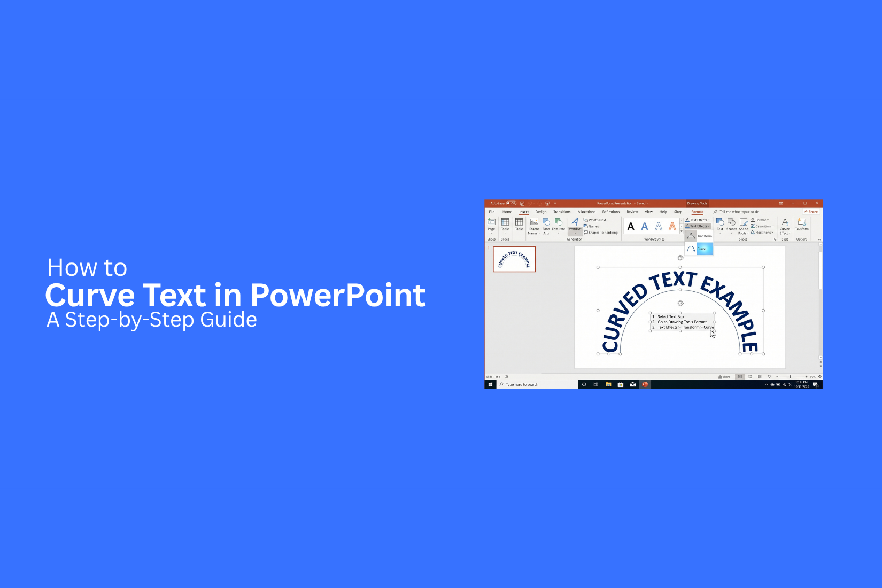Viewport: 882px width, 588px height.
Task: Click the text 'Select Text Box'
Action: 671,316
